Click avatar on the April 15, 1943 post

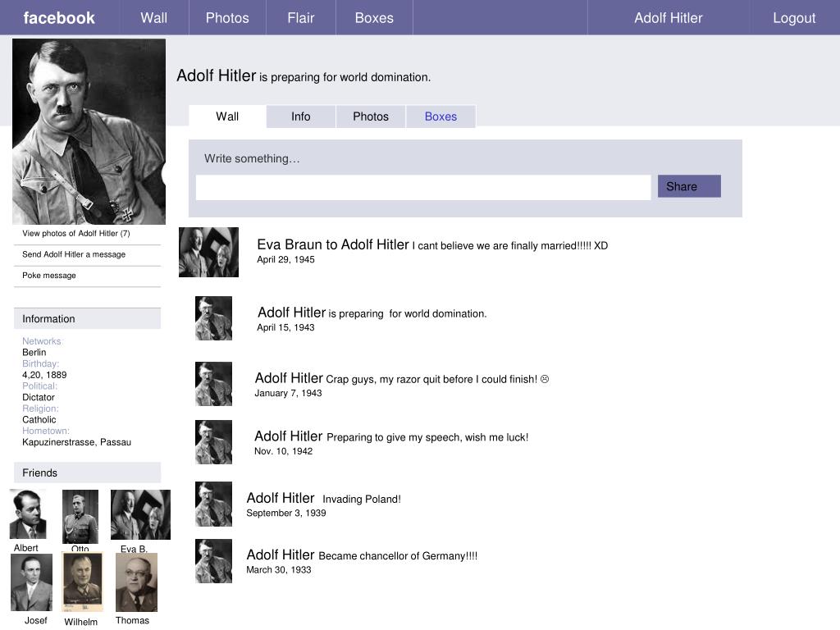tap(213, 318)
